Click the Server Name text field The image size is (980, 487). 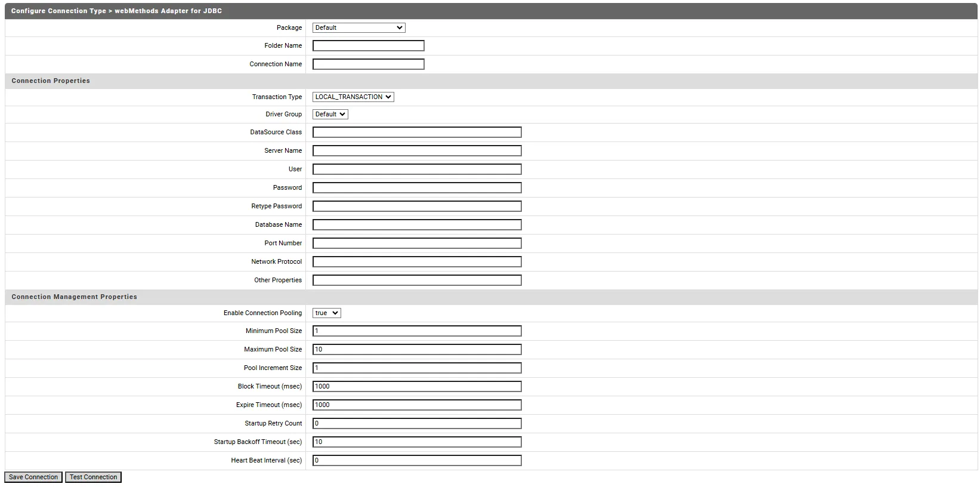tap(417, 150)
